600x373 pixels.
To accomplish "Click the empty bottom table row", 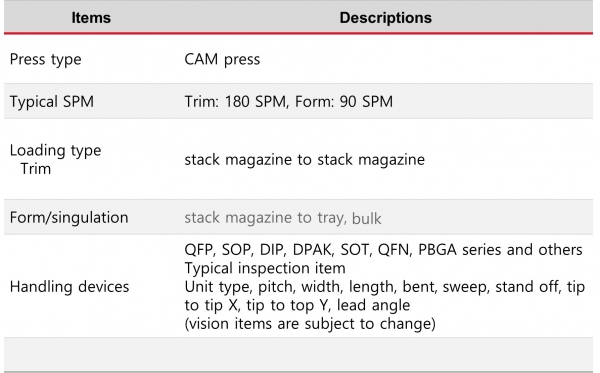I will (298, 354).
